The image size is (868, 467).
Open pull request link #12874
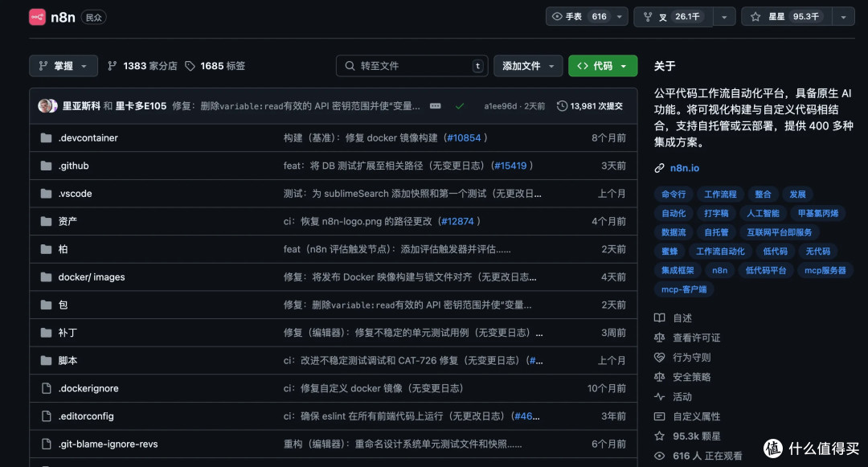pos(457,221)
